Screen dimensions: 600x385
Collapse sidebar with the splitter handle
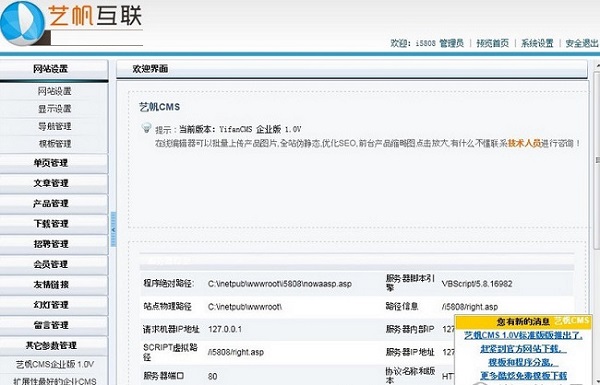pos(113,229)
